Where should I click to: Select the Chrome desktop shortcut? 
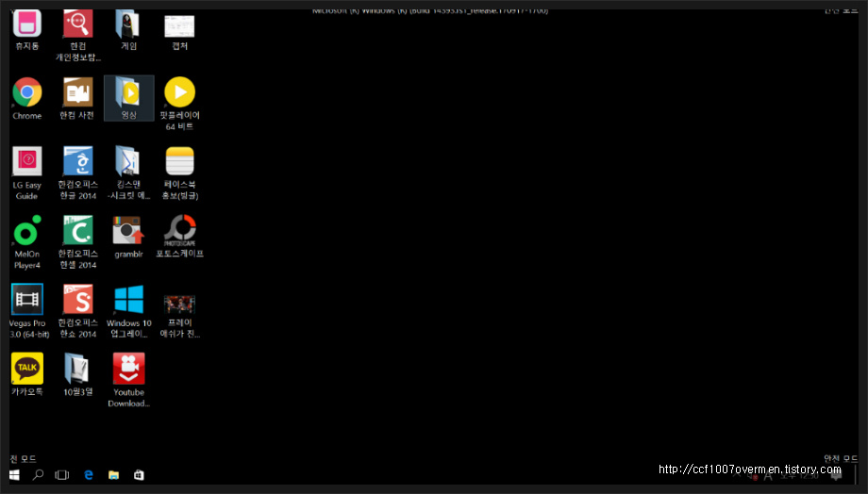[x=27, y=91]
